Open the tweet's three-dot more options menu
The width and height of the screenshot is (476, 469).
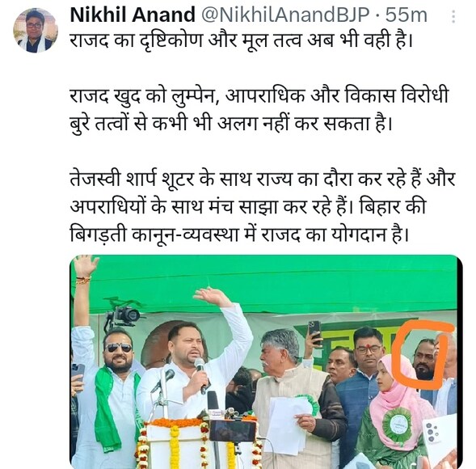(x=453, y=16)
